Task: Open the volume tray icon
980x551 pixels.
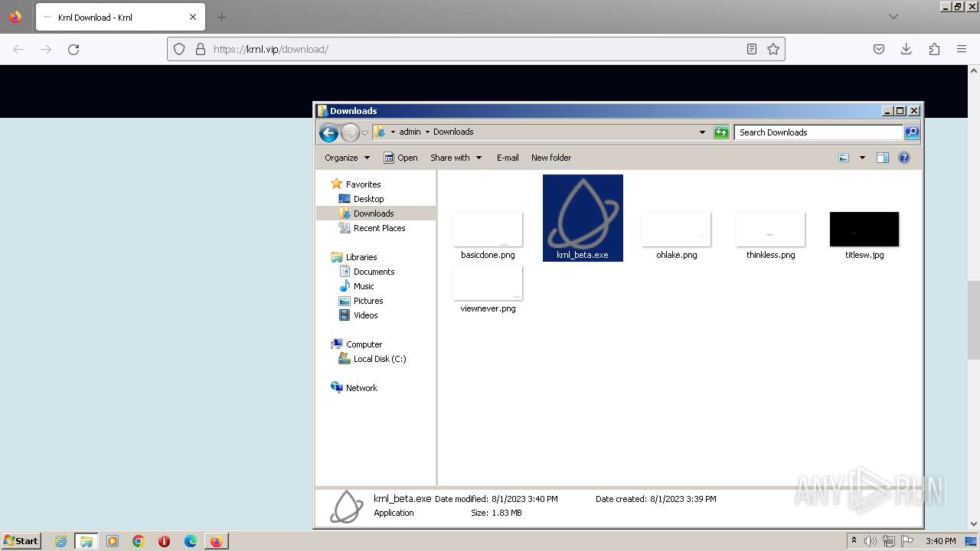Action: [871, 541]
